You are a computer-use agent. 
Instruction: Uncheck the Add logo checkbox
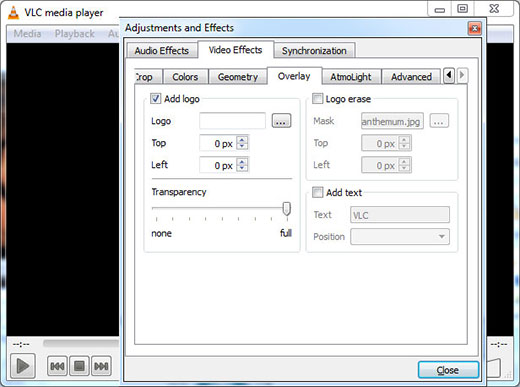155,99
